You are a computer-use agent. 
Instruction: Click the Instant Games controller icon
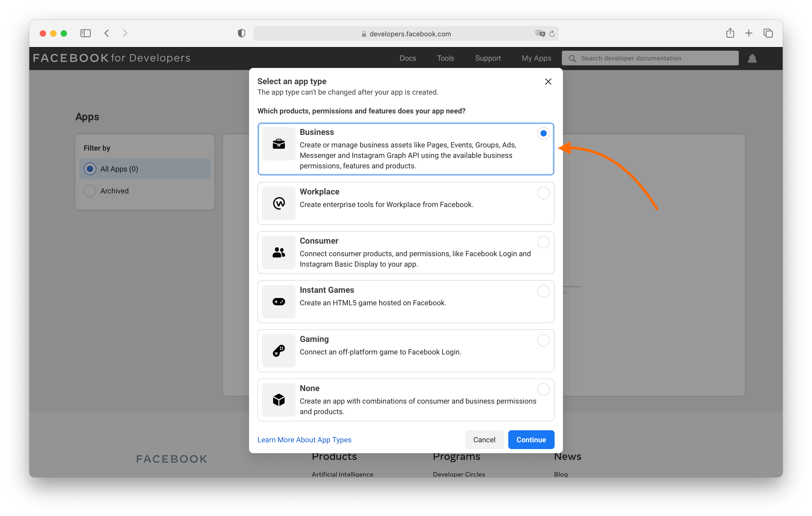coord(279,302)
